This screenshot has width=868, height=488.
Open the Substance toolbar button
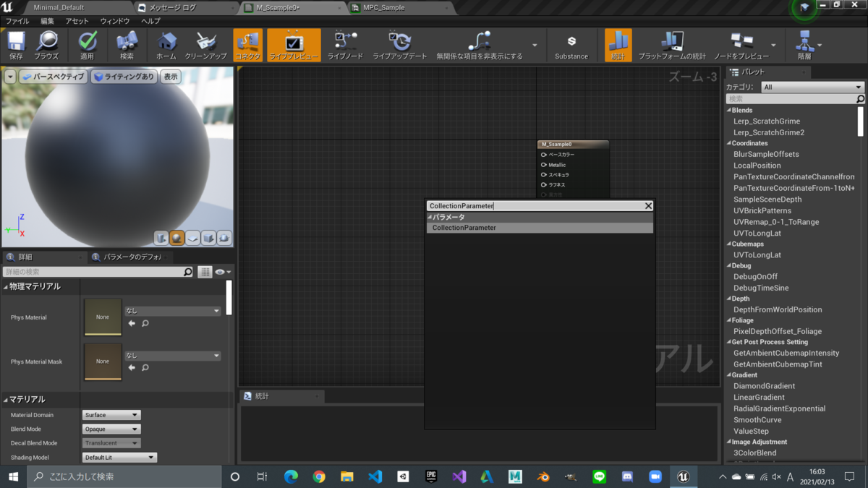[x=571, y=46]
